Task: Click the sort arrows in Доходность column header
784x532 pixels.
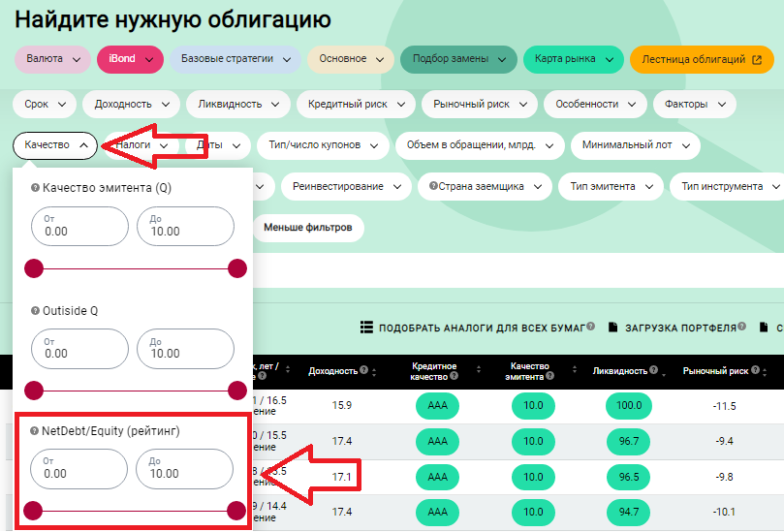Action: pyautogui.click(x=373, y=371)
